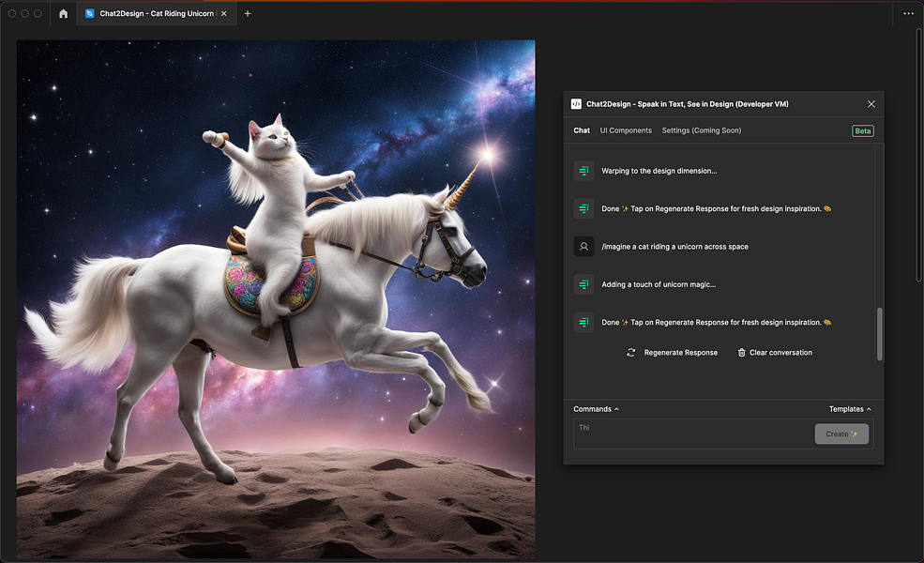Open the three-dot menu in top right

[x=908, y=13]
